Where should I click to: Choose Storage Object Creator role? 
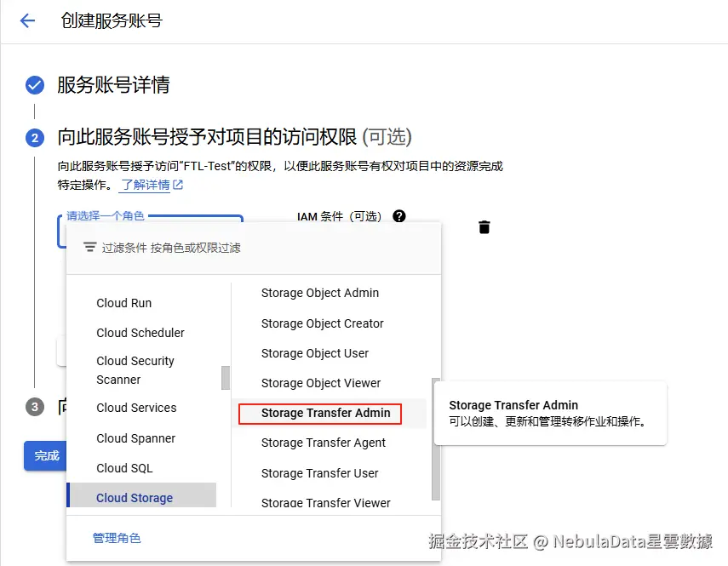coord(322,323)
